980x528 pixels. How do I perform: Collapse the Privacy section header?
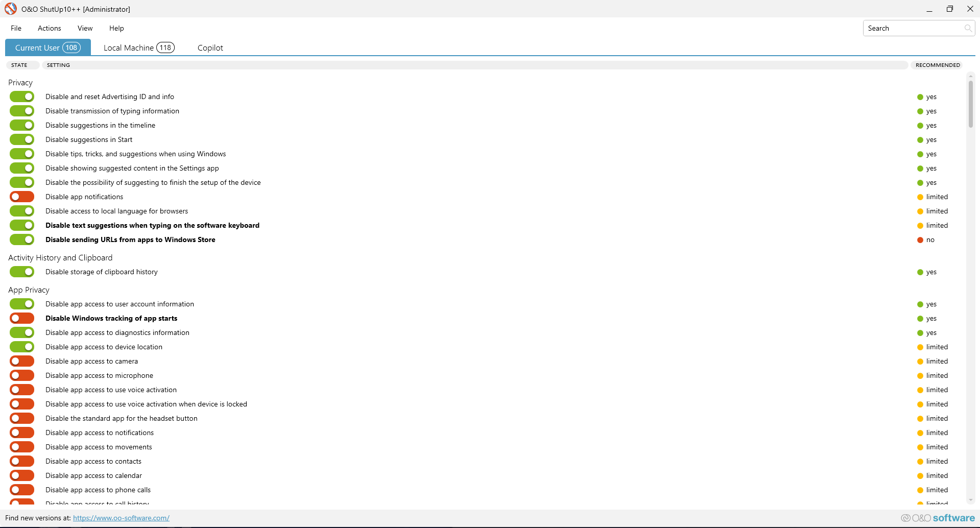(x=20, y=82)
